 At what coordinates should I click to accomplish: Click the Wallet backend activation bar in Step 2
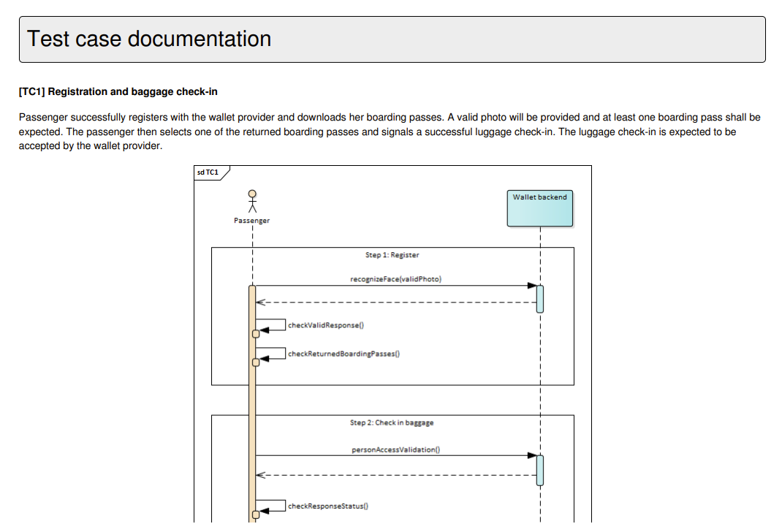tap(540, 470)
